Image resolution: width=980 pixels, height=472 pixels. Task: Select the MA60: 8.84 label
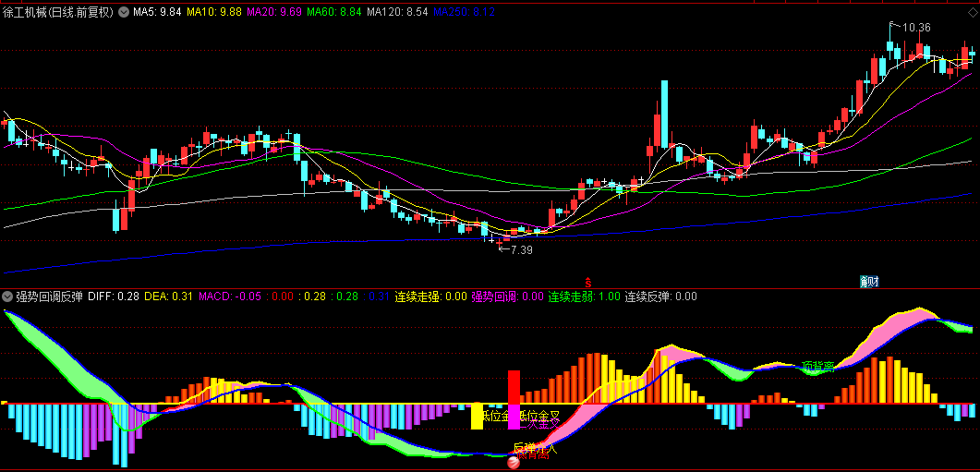click(334, 11)
